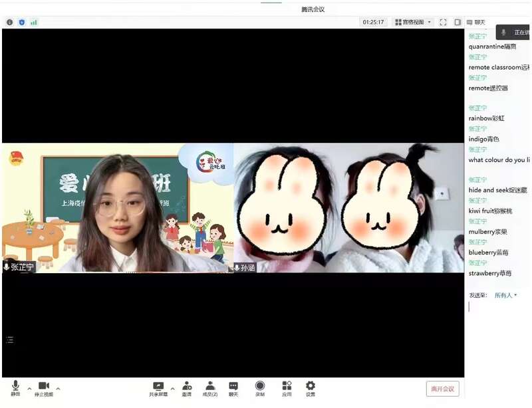Expand the audio options arrow beside mute
This screenshot has width=532, height=408.
[29, 388]
